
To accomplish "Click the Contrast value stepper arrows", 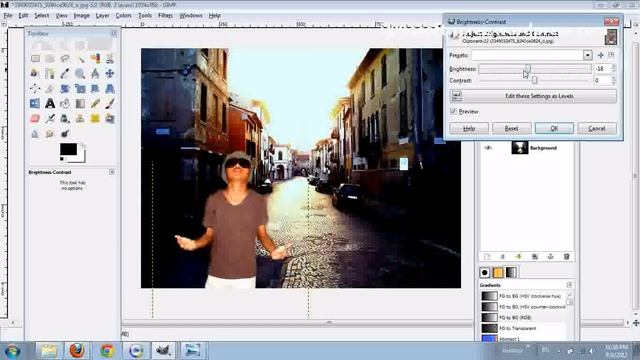I will click(x=613, y=81).
